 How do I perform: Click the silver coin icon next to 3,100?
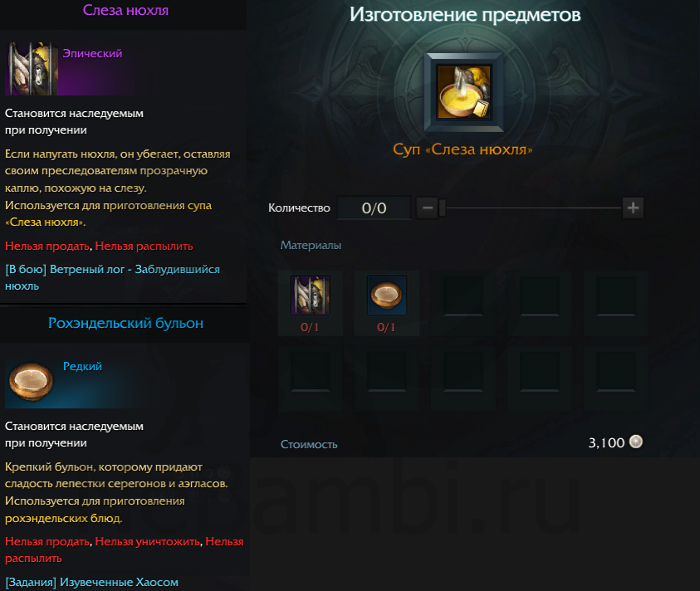pyautogui.click(x=636, y=442)
